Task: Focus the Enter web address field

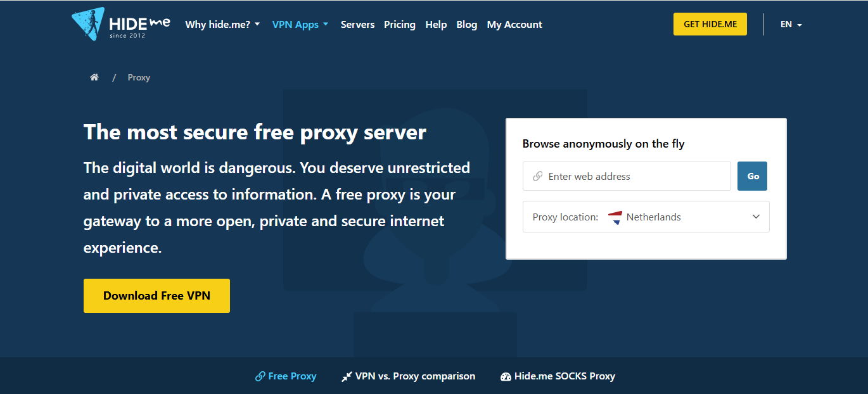Action: (627, 176)
